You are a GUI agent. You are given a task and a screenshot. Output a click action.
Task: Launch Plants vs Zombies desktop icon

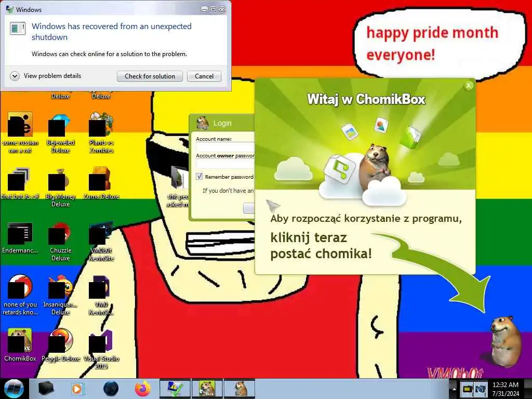pos(101,132)
